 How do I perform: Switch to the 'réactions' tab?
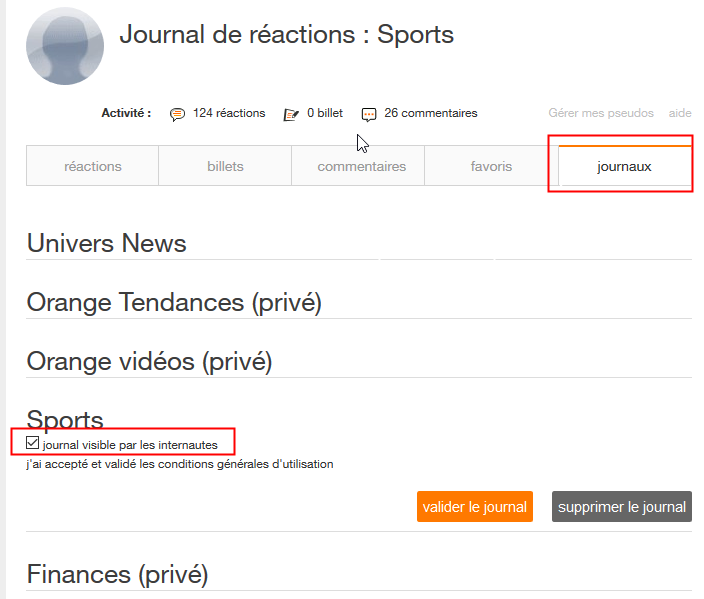click(x=92, y=166)
